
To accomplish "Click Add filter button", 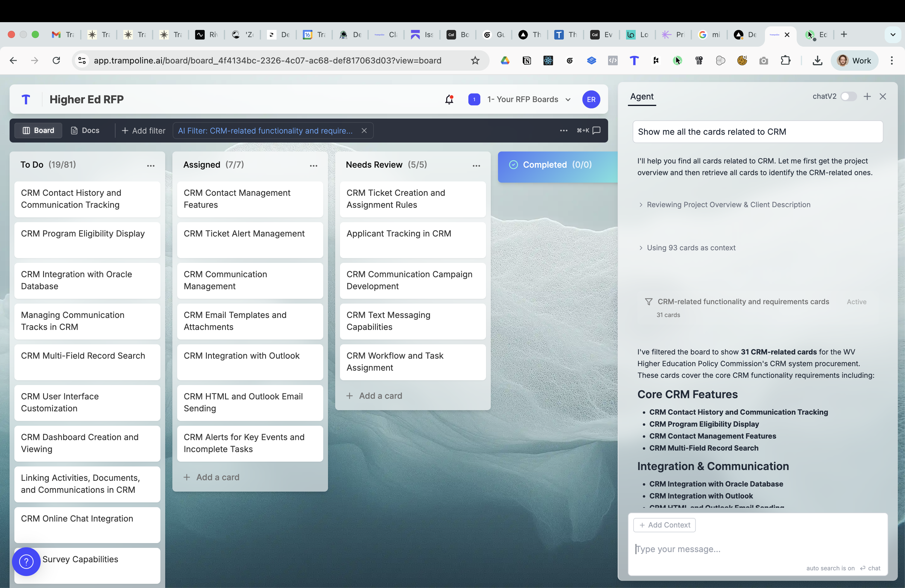I will (143, 131).
